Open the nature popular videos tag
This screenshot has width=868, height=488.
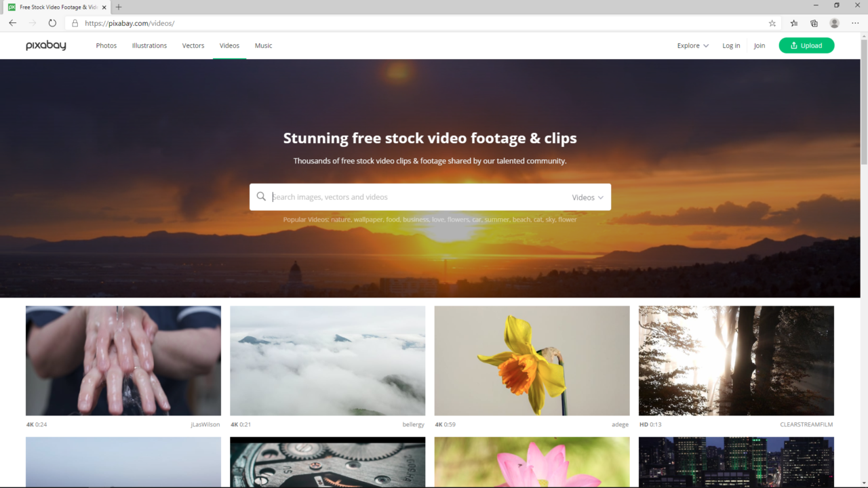340,219
